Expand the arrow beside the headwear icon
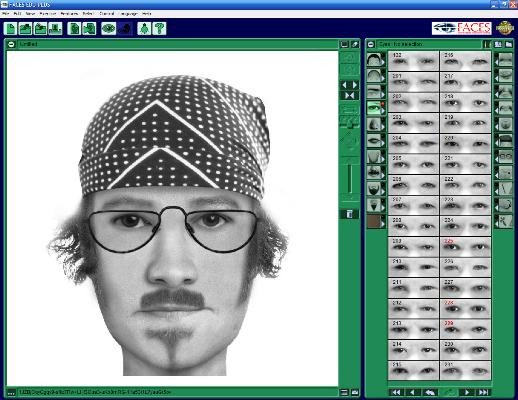 tap(496, 143)
